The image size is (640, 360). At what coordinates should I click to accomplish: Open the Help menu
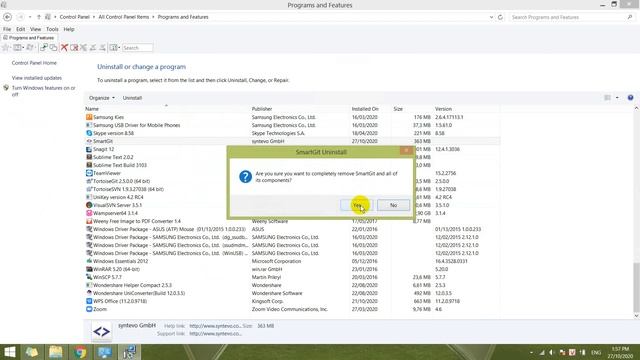(69, 29)
